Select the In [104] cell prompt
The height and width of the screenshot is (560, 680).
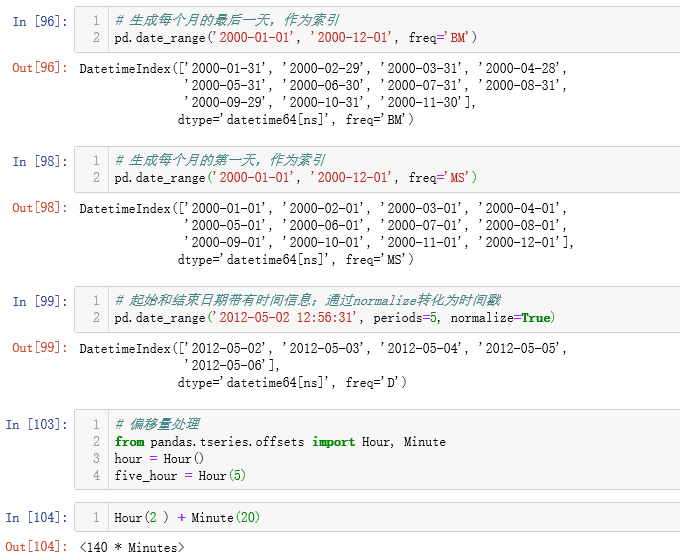click(x=37, y=518)
